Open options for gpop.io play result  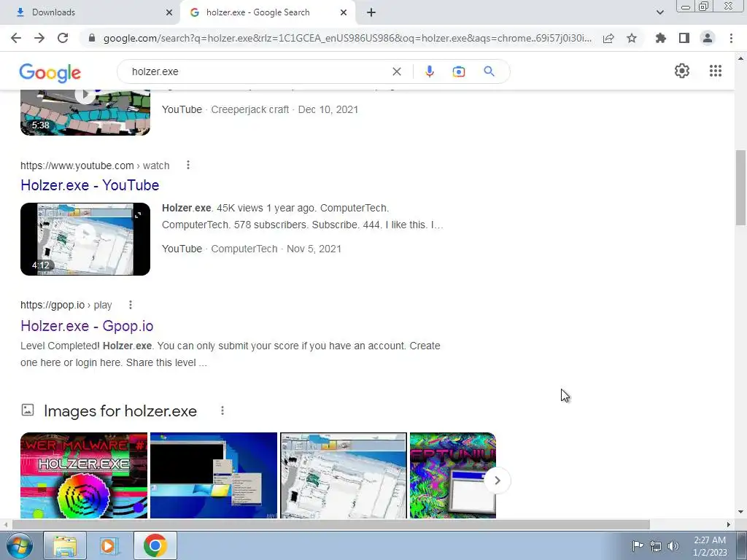coord(131,305)
